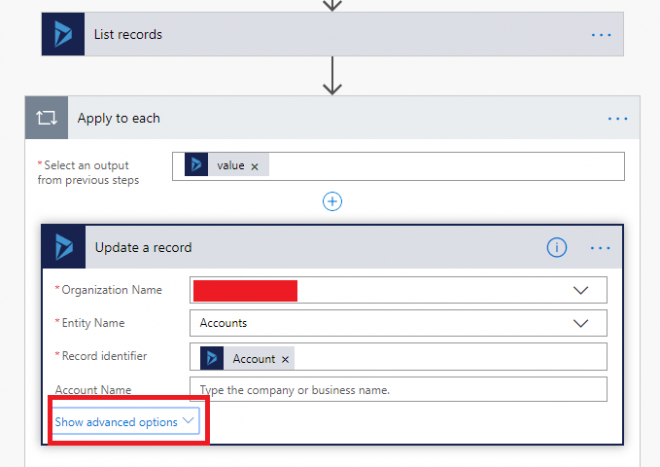
Task: Click the Entity Name label
Action: [93, 323]
